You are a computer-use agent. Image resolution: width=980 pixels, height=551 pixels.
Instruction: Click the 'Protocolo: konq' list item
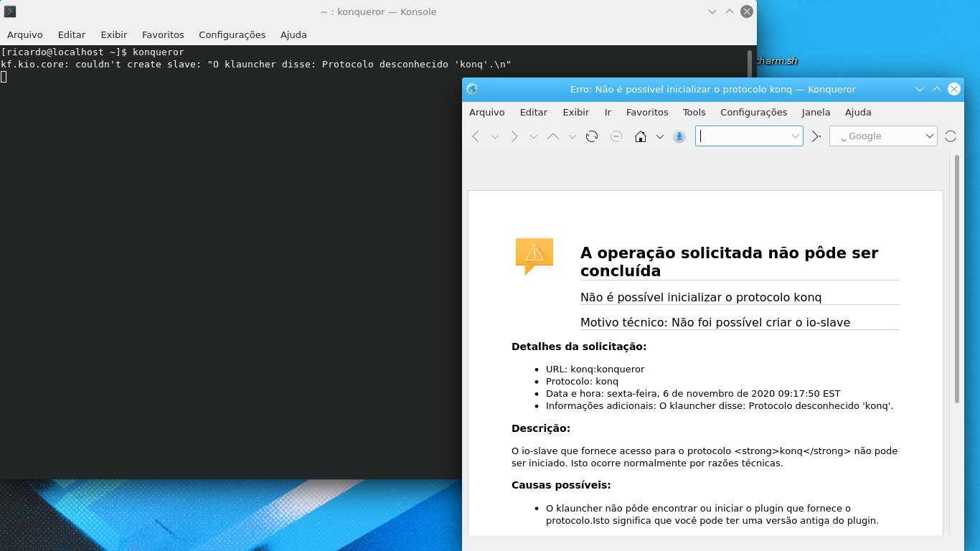pyautogui.click(x=582, y=382)
